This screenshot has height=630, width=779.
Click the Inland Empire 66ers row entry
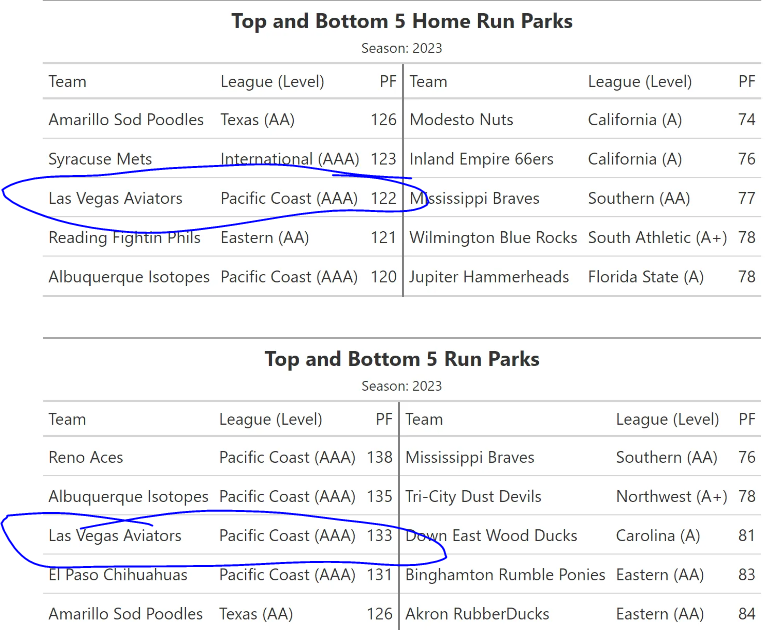click(x=481, y=159)
